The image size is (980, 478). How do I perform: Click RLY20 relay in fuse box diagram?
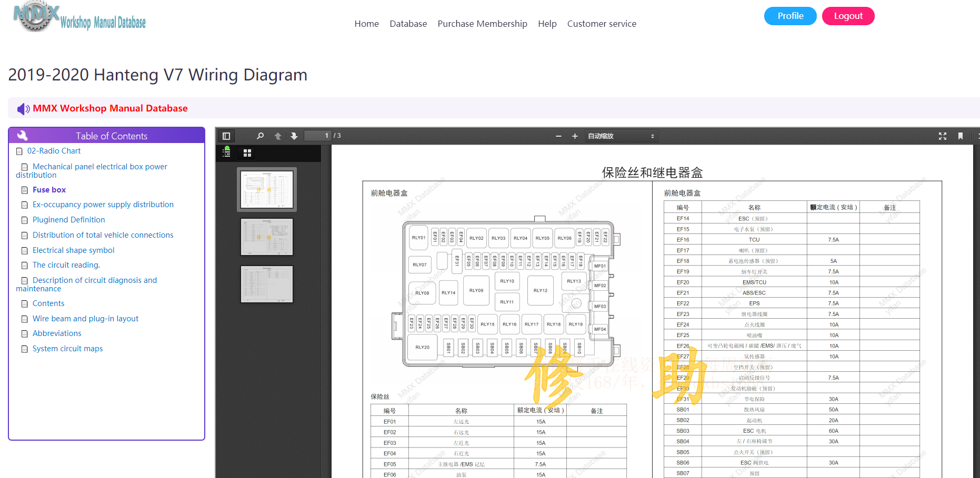[x=423, y=348]
